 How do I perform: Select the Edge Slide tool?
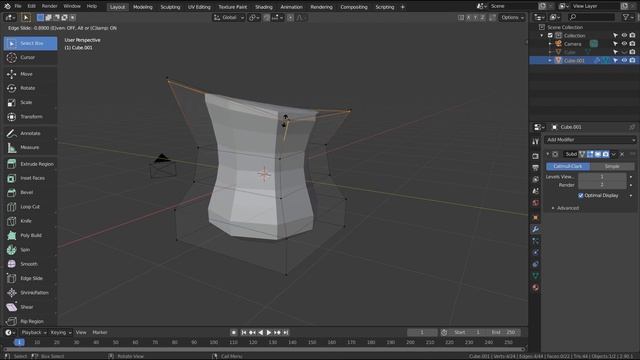30,278
